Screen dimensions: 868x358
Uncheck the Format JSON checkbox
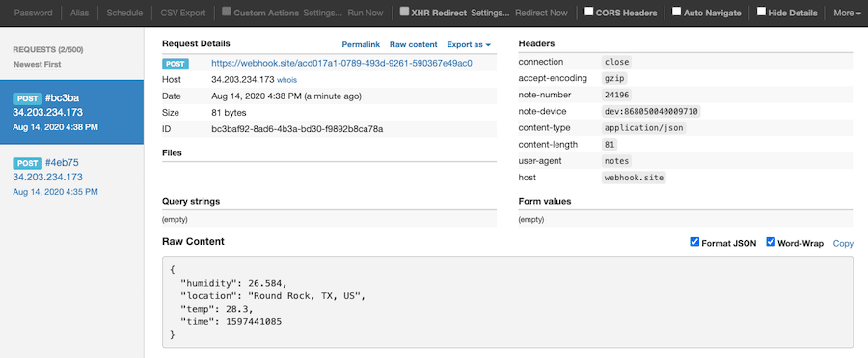[x=694, y=242]
